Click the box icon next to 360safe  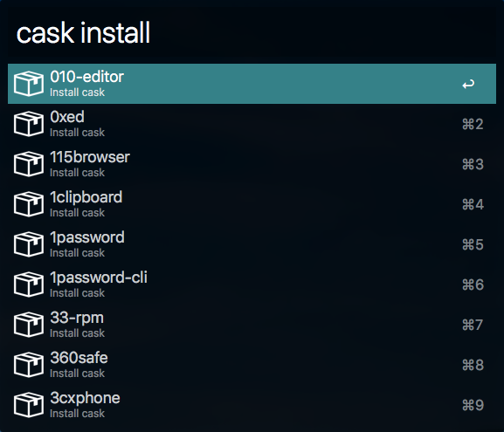coord(29,365)
